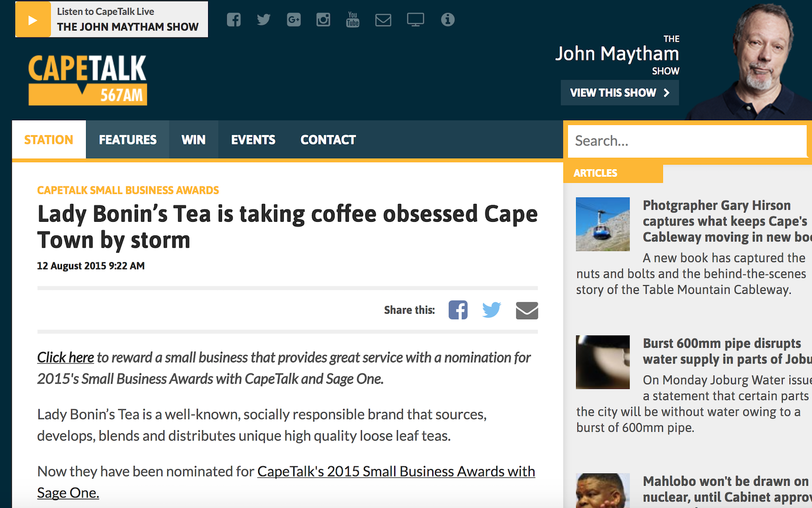The width and height of the screenshot is (812, 508).
Task: Select the Features menu item
Action: pyautogui.click(x=127, y=140)
